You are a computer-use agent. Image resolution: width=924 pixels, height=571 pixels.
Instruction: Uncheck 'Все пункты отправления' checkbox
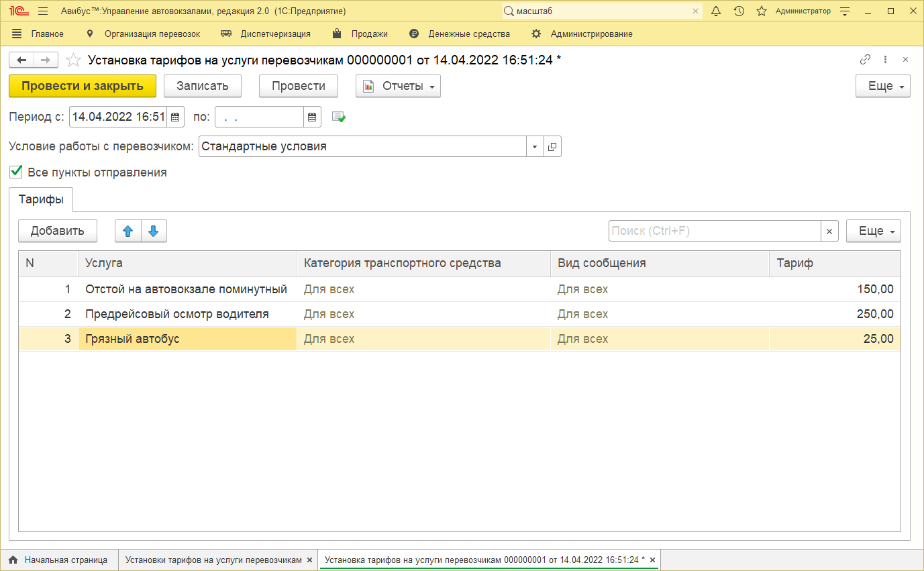(16, 172)
